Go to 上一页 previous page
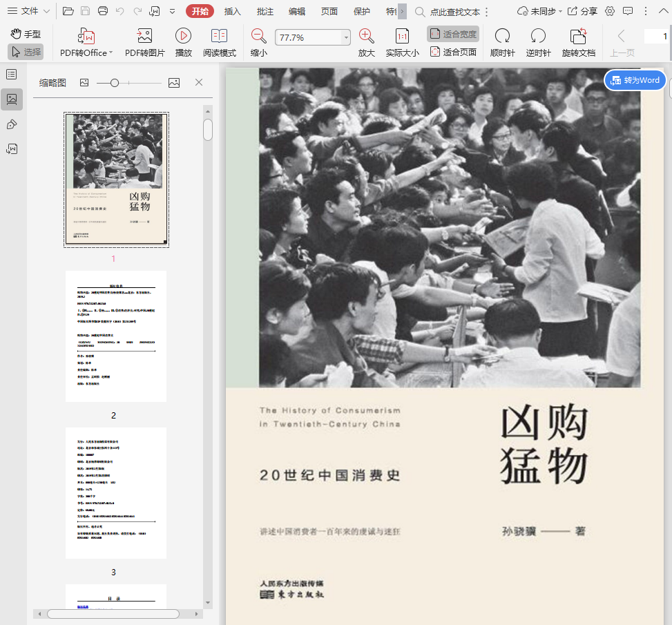Image resolution: width=672 pixels, height=625 pixels. (x=622, y=42)
